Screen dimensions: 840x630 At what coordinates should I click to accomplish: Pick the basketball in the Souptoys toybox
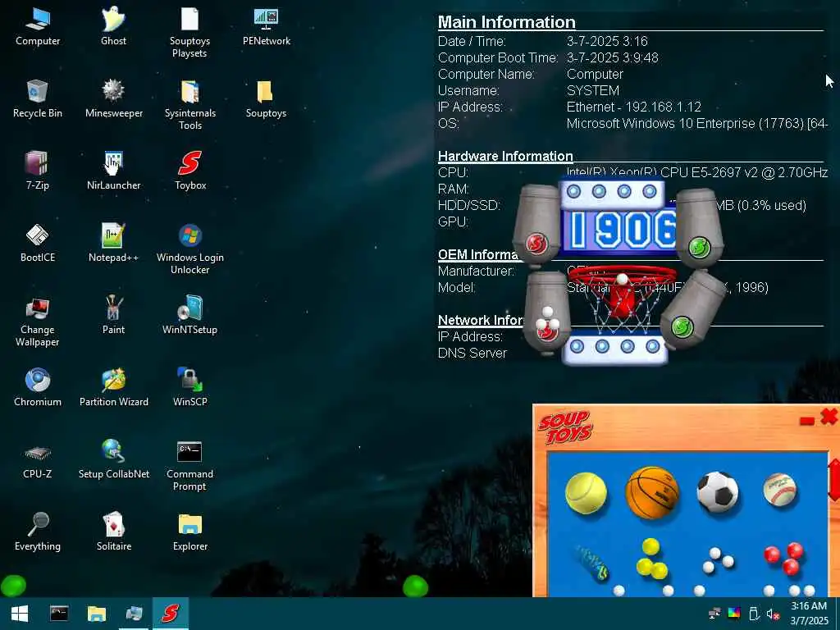tap(652, 492)
